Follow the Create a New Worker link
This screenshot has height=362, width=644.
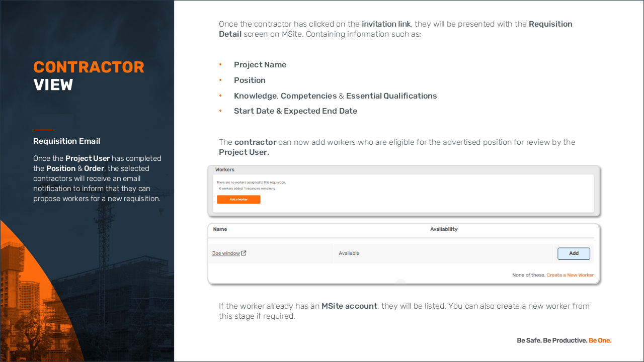(570, 275)
